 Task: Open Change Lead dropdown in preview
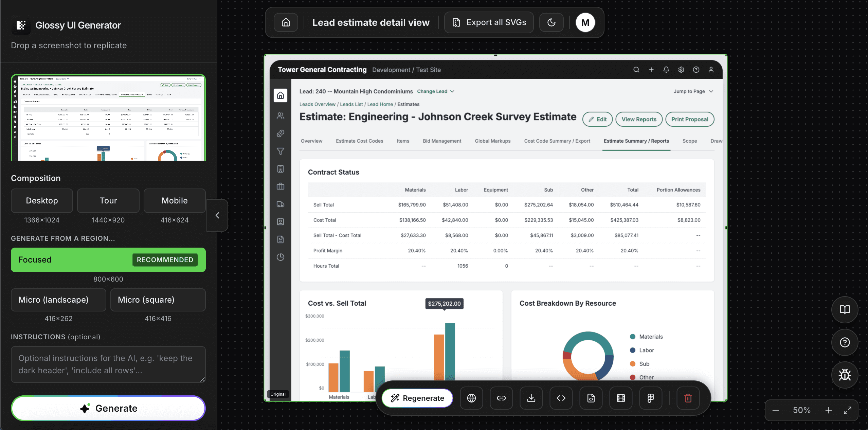click(435, 91)
